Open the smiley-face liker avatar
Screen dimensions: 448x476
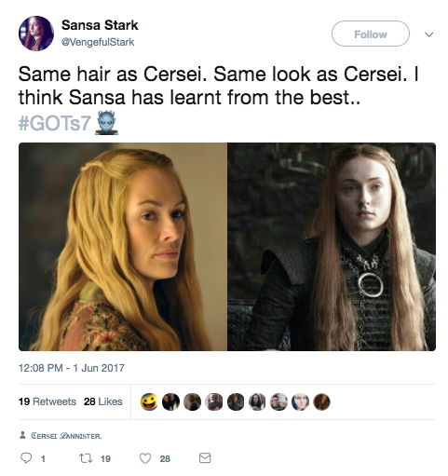149,401
